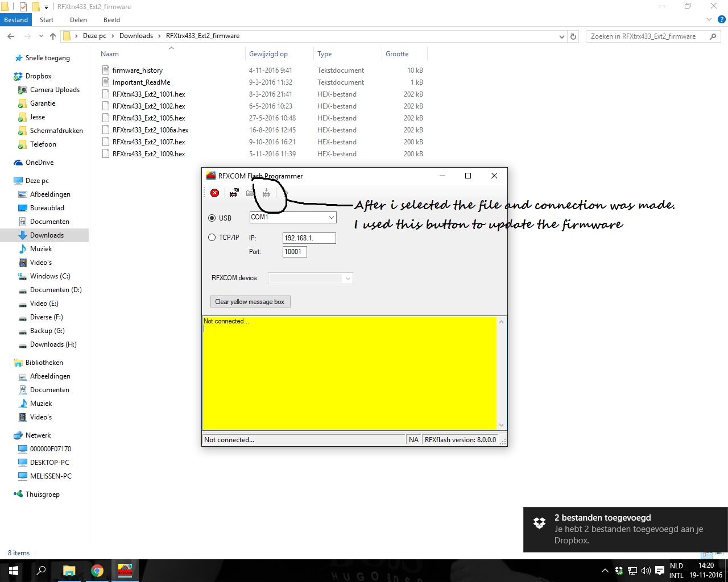The height and width of the screenshot is (582, 728).
Task: Open the Dropbox folder in navigation pane
Action: point(38,76)
